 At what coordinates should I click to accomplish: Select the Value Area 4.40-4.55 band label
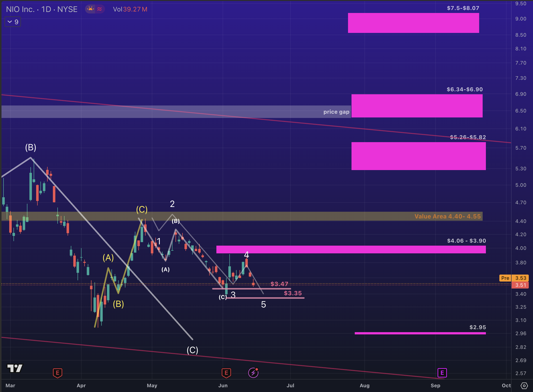pos(447,216)
